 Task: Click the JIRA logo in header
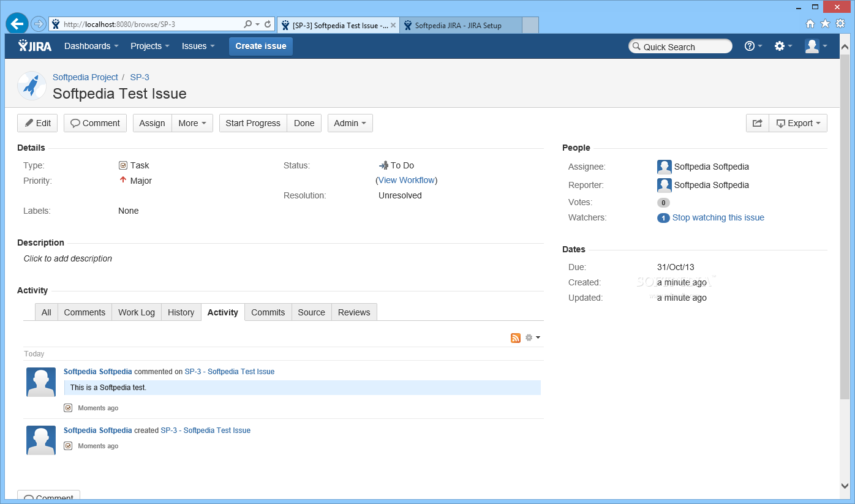35,46
